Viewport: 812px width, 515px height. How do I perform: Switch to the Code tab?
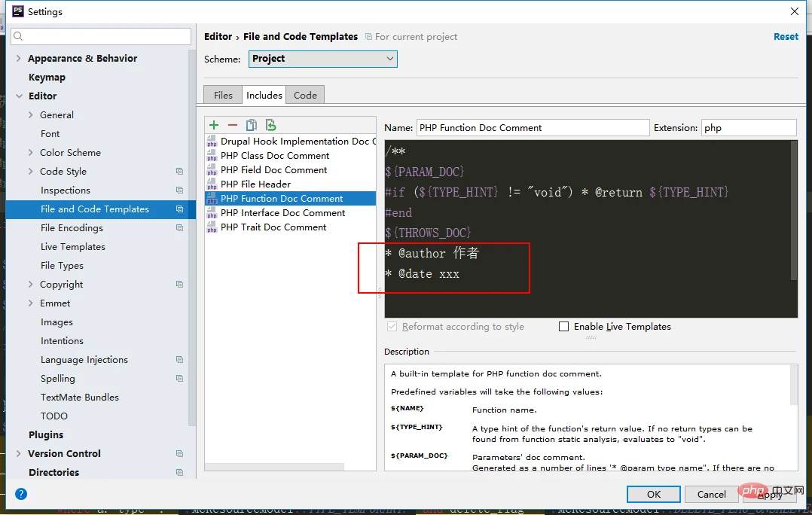point(305,95)
